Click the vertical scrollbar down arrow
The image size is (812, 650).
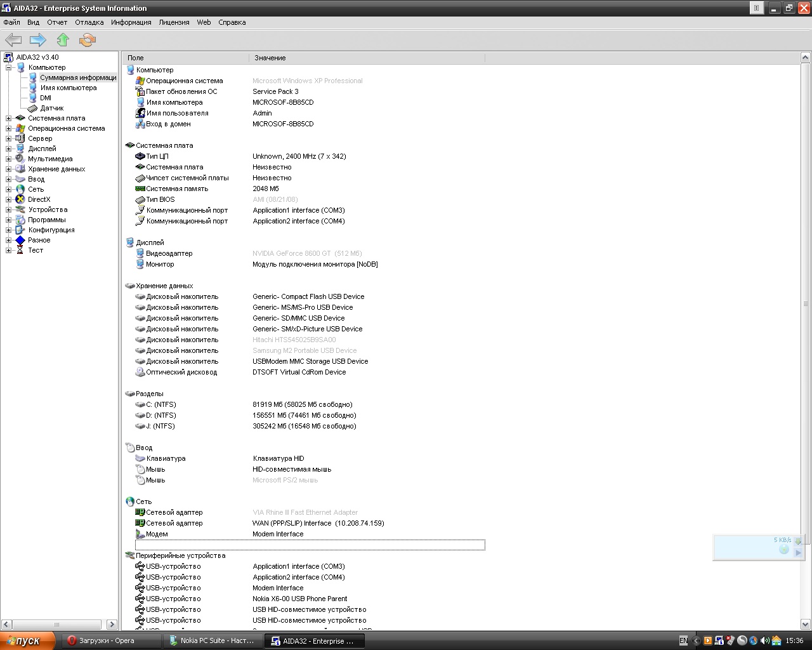[x=806, y=625]
